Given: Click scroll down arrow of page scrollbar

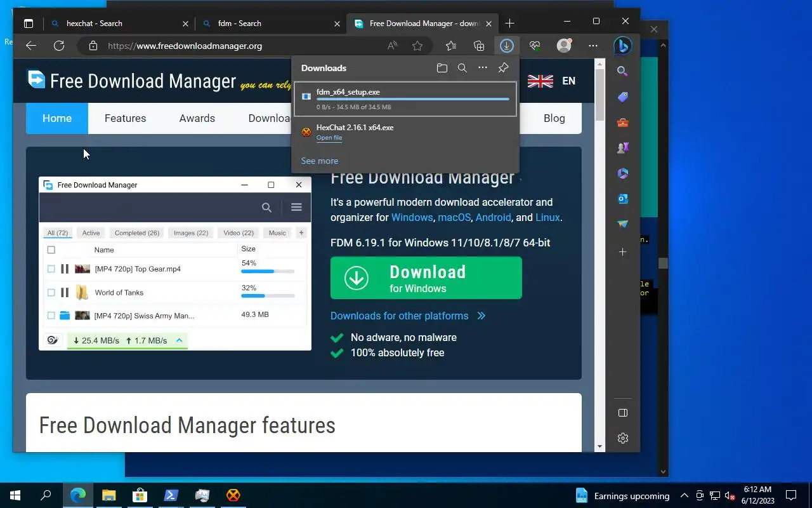Looking at the screenshot, I should pyautogui.click(x=600, y=446).
